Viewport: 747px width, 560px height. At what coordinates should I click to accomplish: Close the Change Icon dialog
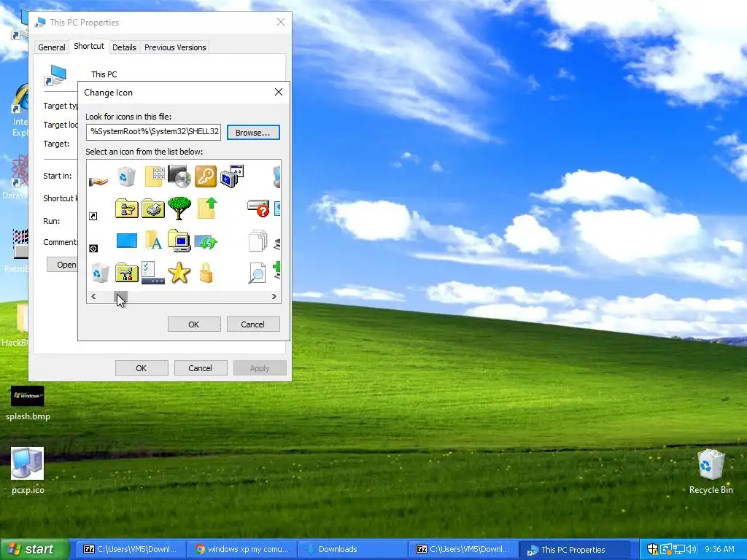click(279, 92)
